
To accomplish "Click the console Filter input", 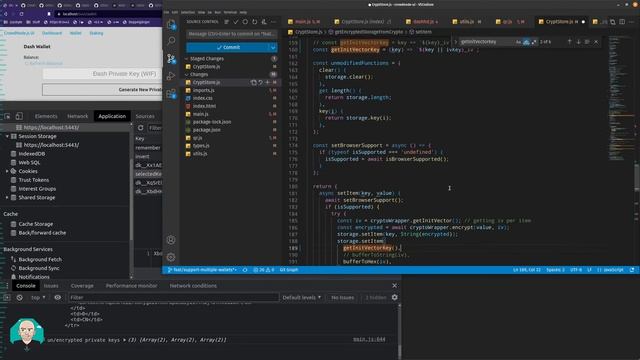I will pos(173,298).
